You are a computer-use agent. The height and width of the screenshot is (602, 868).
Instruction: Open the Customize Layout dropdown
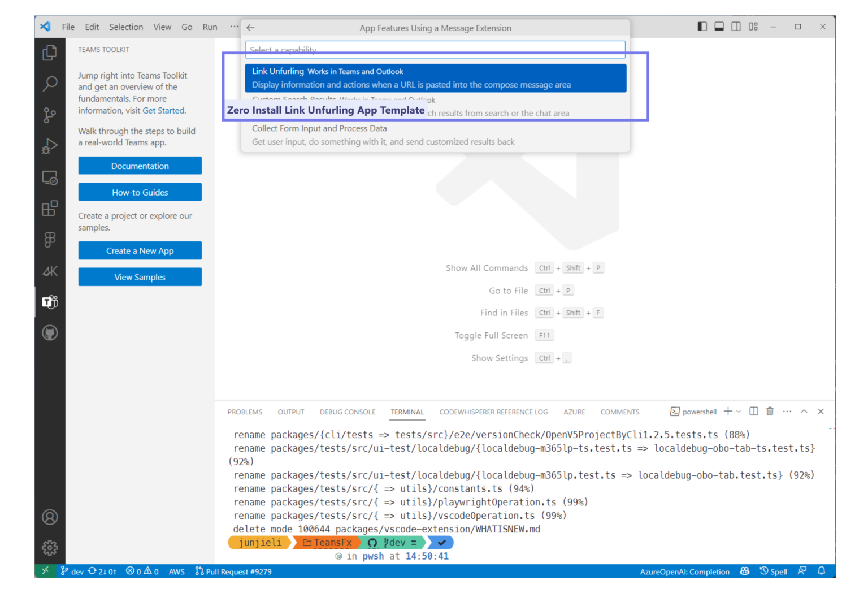[x=753, y=26]
